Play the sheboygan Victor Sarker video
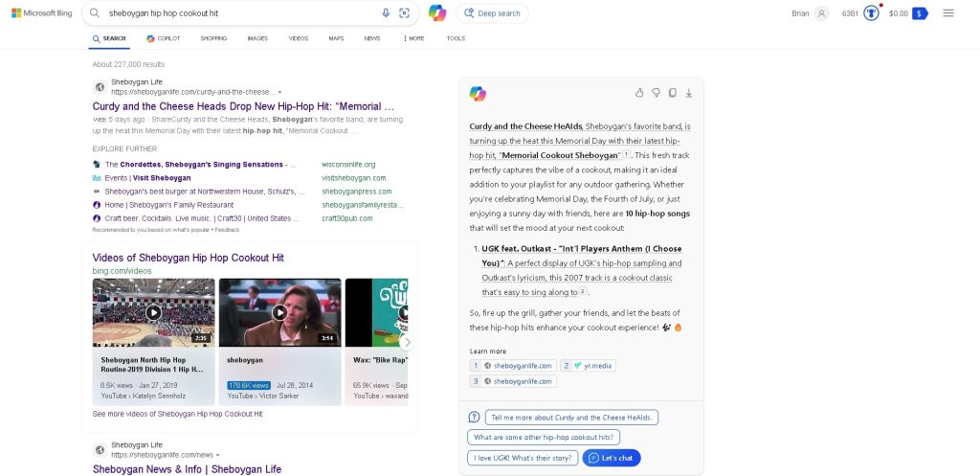The image size is (980, 476). (x=280, y=312)
